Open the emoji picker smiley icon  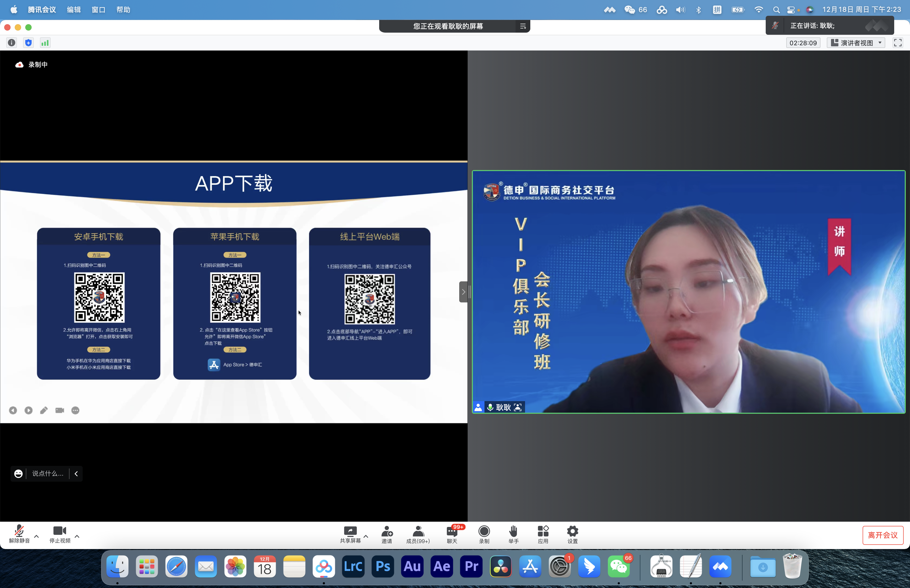(18, 474)
